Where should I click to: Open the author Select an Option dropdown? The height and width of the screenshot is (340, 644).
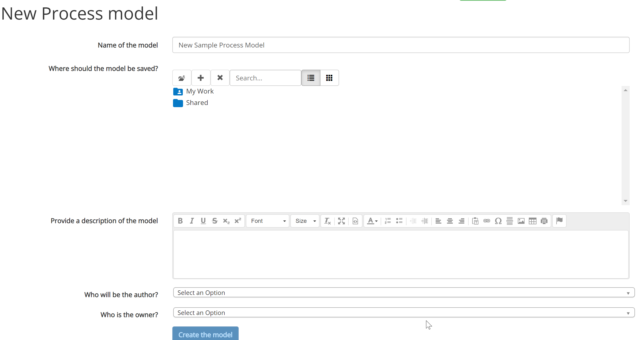point(404,293)
